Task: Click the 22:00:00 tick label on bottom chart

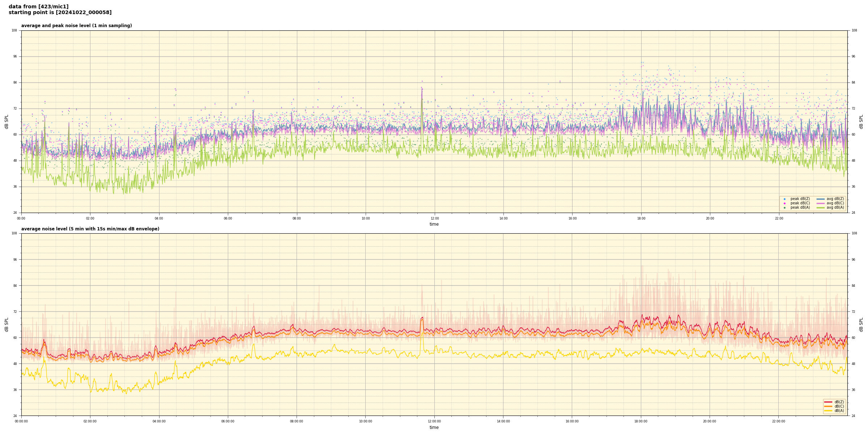Action: pos(779,421)
